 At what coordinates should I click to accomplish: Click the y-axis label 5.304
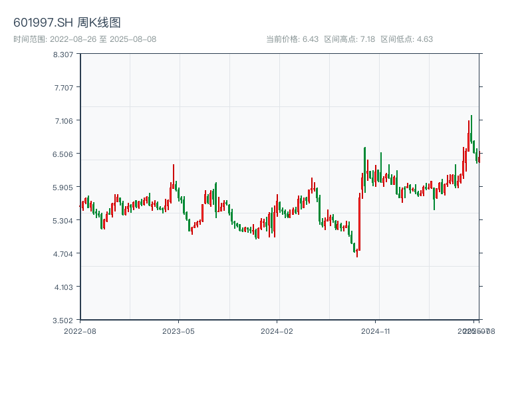[x=63, y=221]
